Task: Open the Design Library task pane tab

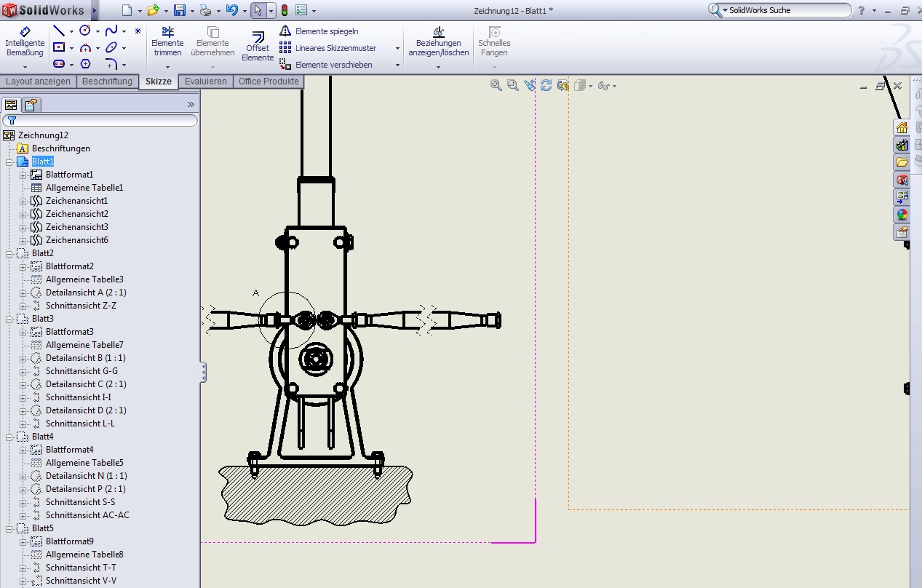Action: [902, 145]
